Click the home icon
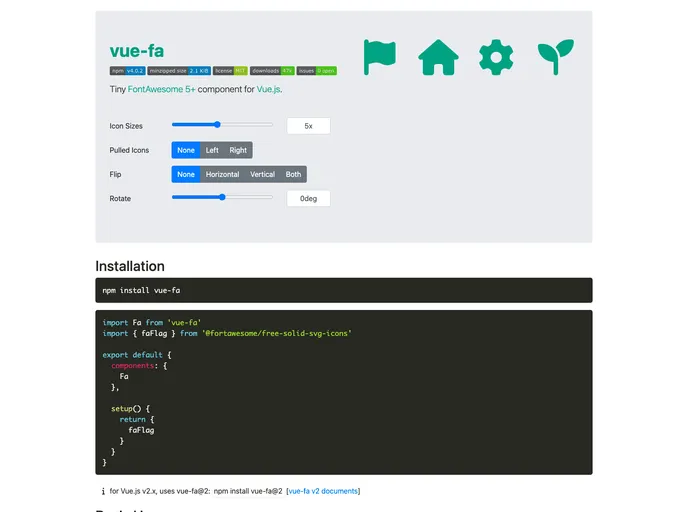 coord(438,57)
